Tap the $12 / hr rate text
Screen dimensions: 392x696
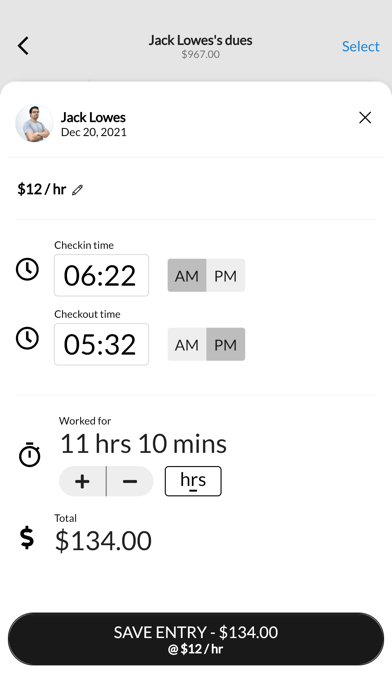(42, 190)
